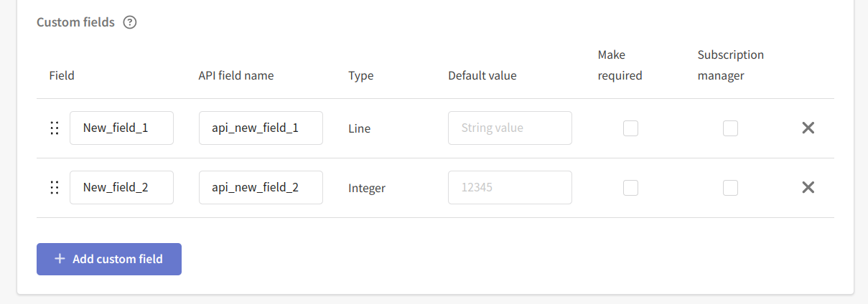This screenshot has width=868, height=304.
Task: Click the String value default input
Action: click(510, 128)
